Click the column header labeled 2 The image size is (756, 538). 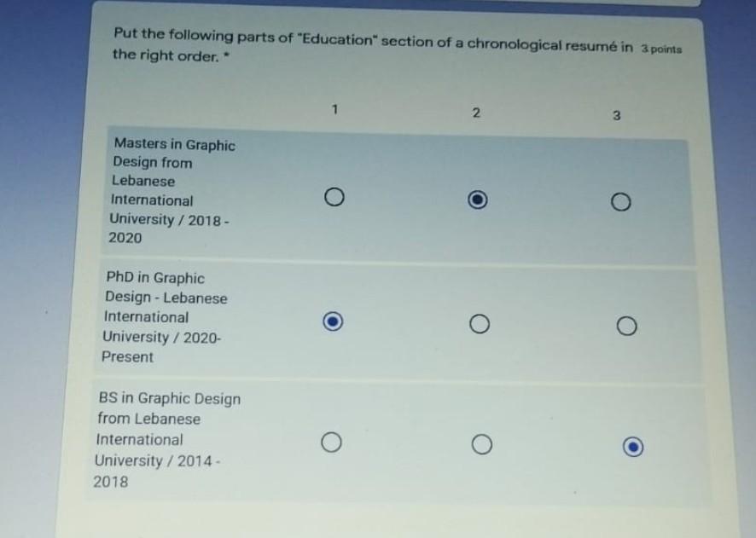coord(476,112)
